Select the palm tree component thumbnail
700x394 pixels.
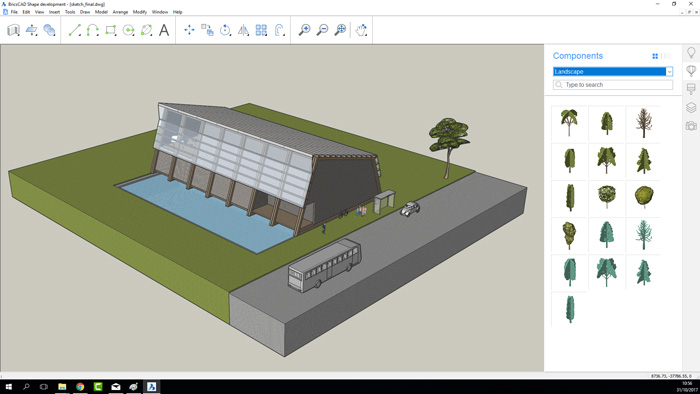[569, 124]
